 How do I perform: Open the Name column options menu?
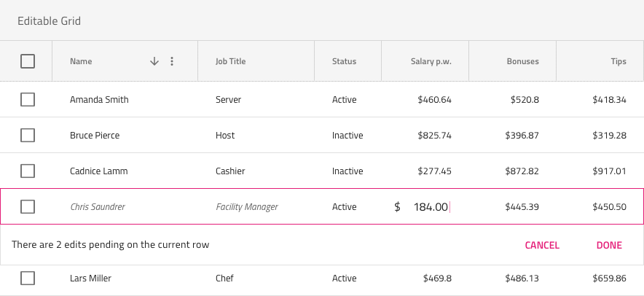tap(172, 61)
